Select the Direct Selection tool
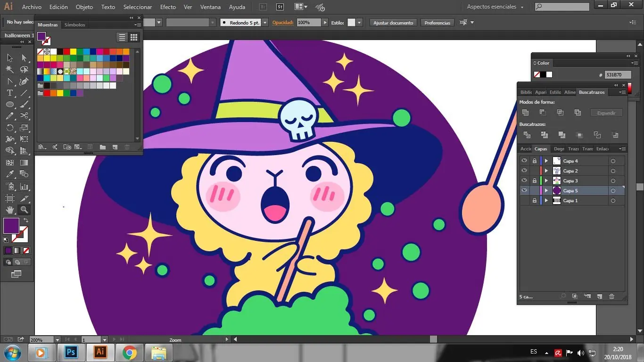Screen dimensions: 644x362 (x=24, y=58)
